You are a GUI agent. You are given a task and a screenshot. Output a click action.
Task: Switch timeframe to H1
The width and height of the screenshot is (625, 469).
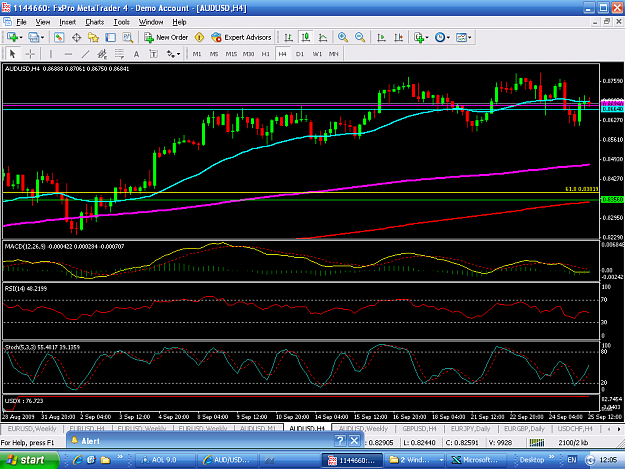click(265, 54)
